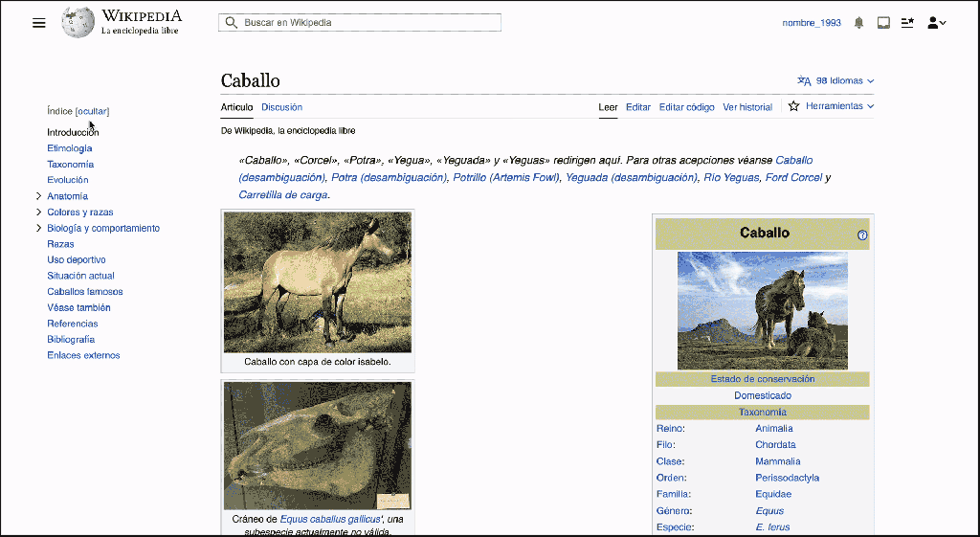
Task: Switch to the Artículo tab
Action: [x=237, y=107]
